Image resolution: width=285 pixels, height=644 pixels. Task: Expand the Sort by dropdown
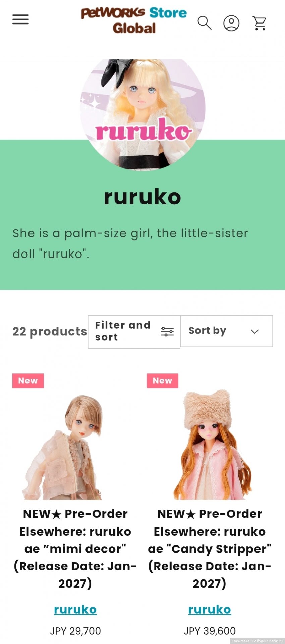(x=227, y=331)
